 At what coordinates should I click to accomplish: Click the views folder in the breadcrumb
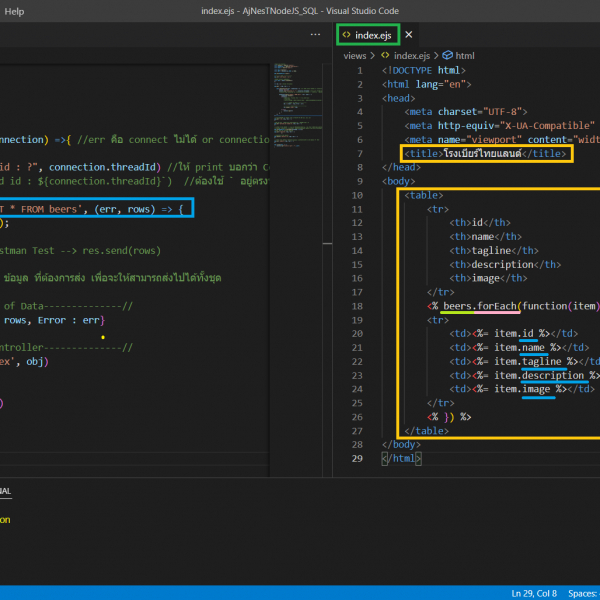354,56
